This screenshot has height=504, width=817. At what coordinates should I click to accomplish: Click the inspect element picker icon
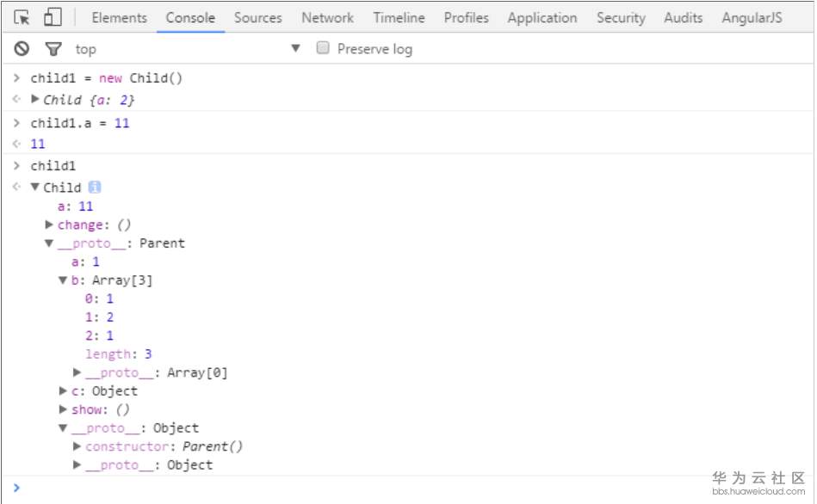22,17
